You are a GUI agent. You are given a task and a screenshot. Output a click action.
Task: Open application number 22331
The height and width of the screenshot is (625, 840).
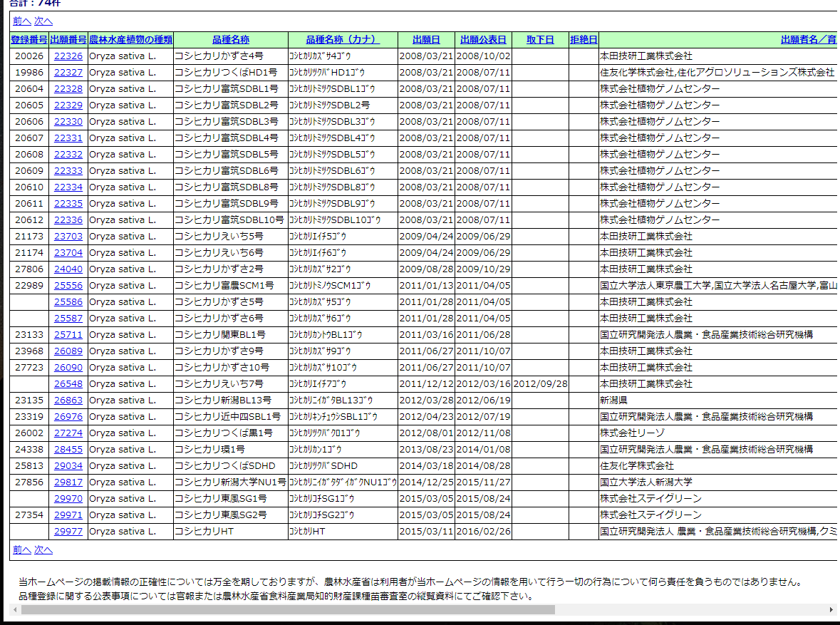point(68,138)
